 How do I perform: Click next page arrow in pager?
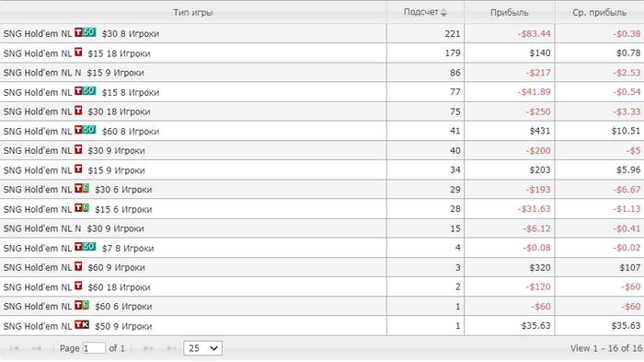pyautogui.click(x=148, y=348)
